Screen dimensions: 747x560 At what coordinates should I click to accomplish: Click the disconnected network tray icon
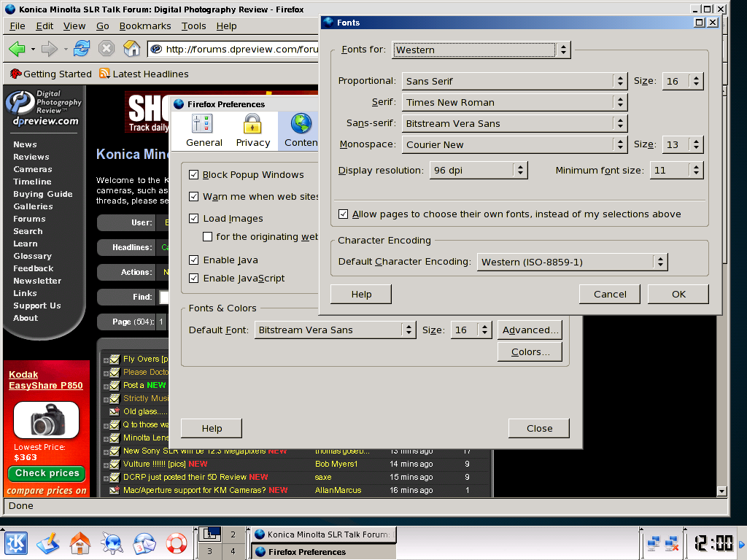pos(671,543)
